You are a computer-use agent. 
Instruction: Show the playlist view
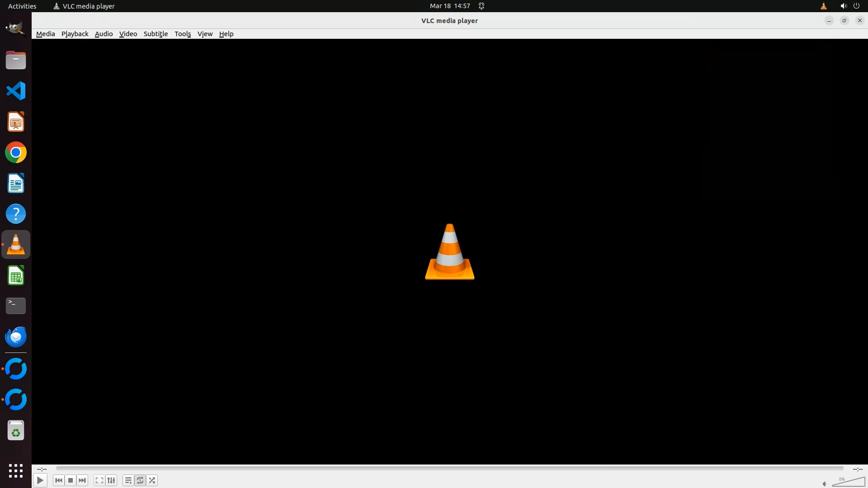[x=128, y=480]
